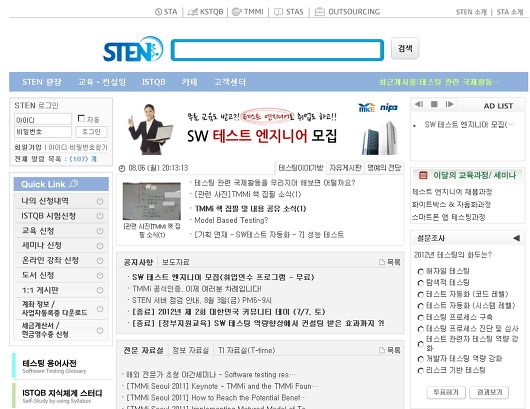Screen dimensions: 530x409
Task: Stop the AD LIST rotation
Action: pyautogui.click(x=434, y=104)
